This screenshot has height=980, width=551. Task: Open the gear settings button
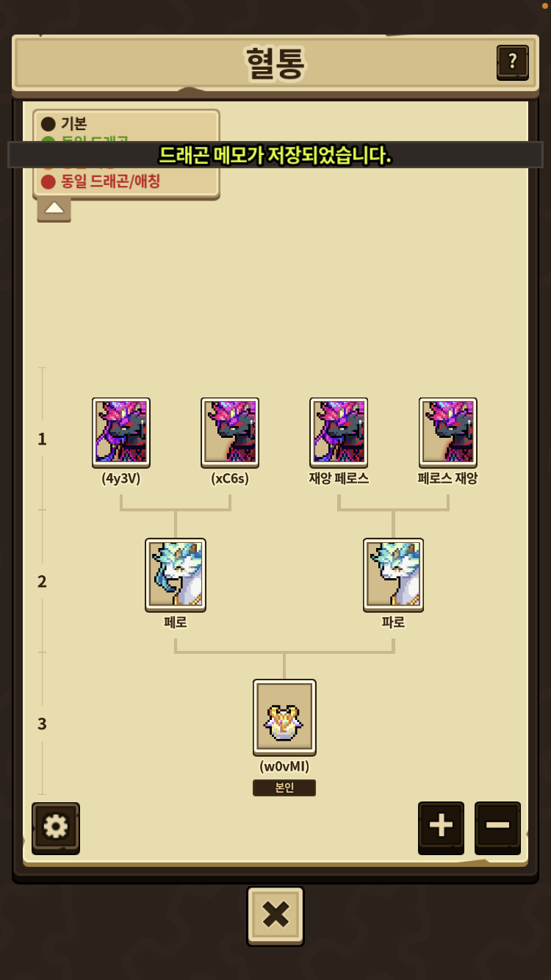(56, 827)
